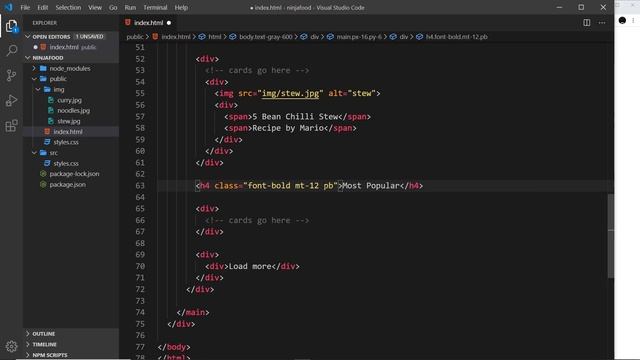This screenshot has width=640, height=360.
Task: Open the Terminal menu
Action: (155, 7)
